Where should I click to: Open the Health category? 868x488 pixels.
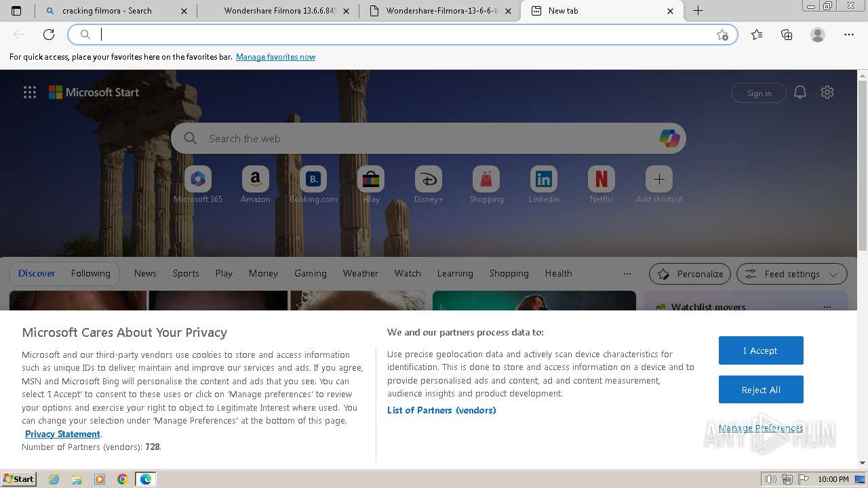tap(559, 273)
